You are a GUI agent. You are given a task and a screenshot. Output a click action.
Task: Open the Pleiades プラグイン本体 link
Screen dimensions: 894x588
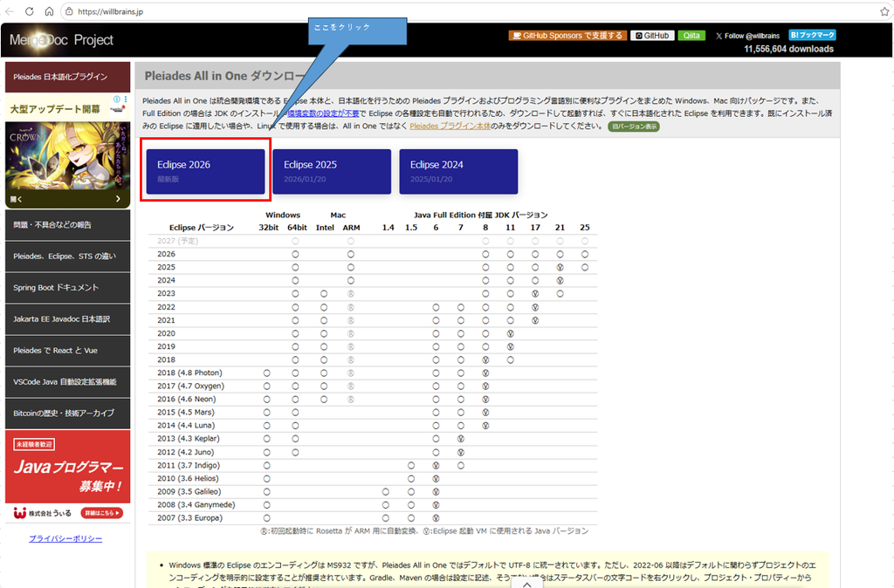pyautogui.click(x=450, y=126)
